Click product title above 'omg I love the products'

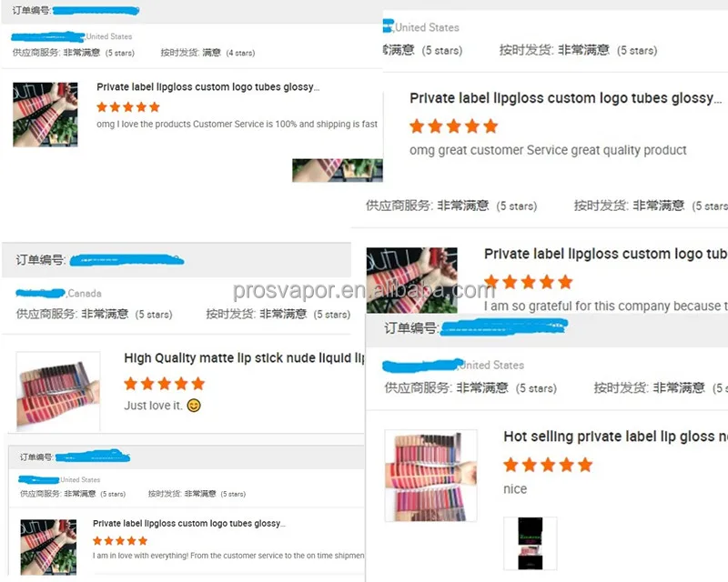click(208, 87)
